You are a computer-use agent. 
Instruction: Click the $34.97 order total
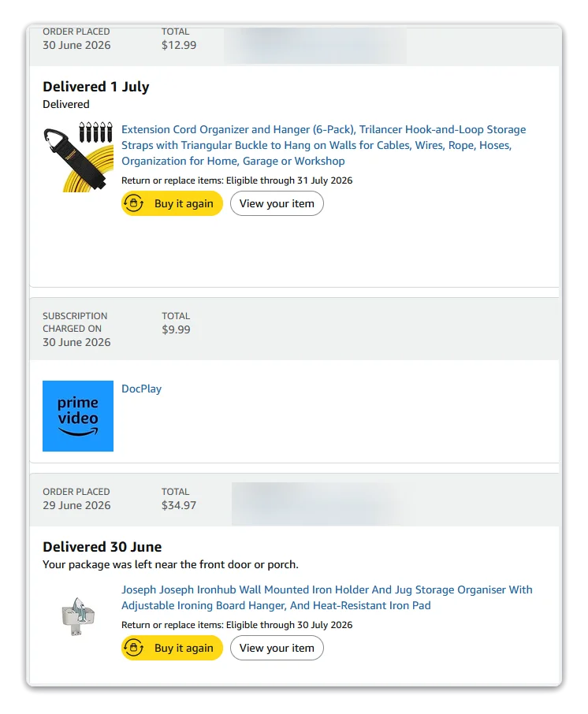(179, 505)
